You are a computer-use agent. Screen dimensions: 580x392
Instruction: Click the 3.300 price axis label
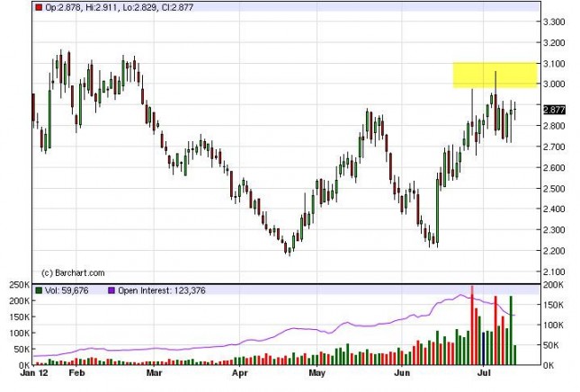[x=554, y=22]
